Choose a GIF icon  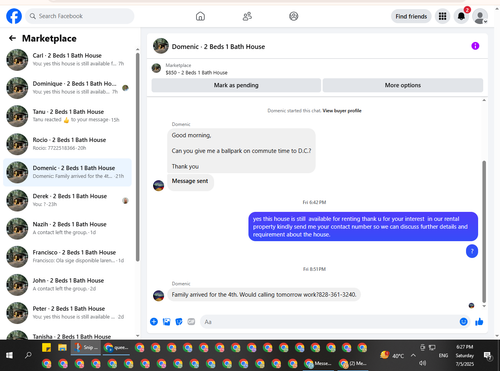191,322
